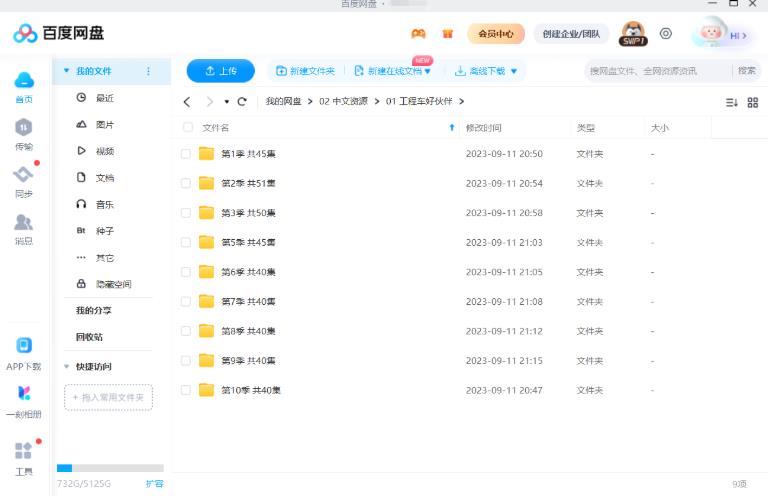Image resolution: width=768 pixels, height=496 pixels.
Task: Check the box for 第5季 共45集
Action: [186, 242]
